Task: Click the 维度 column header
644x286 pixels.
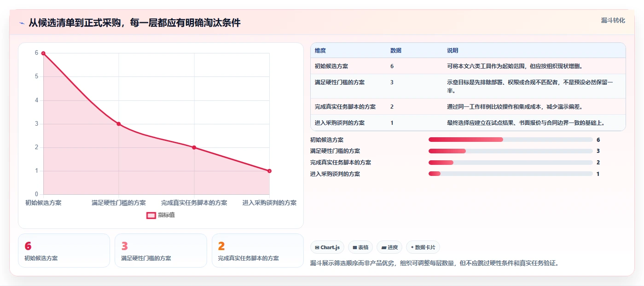Action: tap(320, 51)
